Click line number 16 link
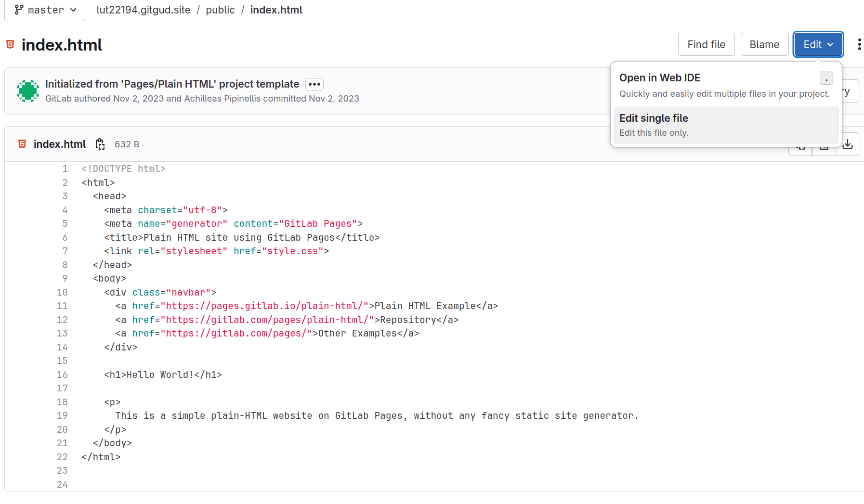The width and height of the screenshot is (864, 504). click(62, 375)
